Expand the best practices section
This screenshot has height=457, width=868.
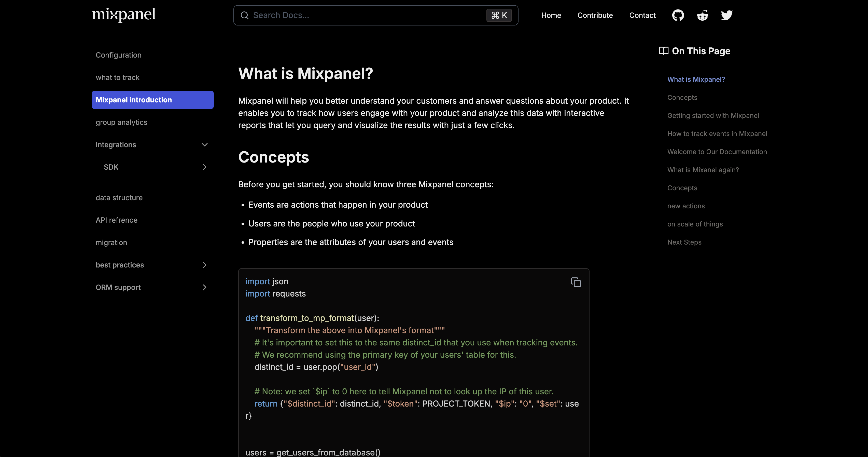pos(204,265)
